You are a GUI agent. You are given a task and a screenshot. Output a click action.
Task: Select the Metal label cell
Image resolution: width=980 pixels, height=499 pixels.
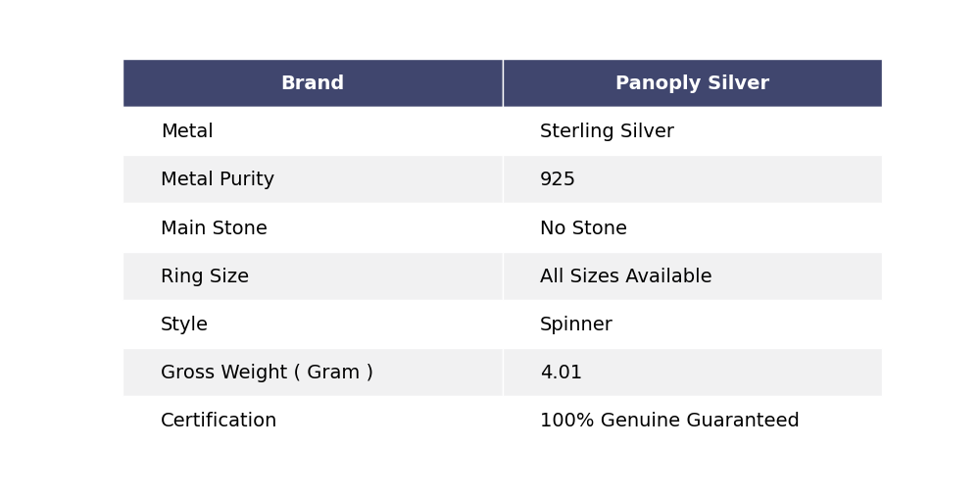coord(313,131)
